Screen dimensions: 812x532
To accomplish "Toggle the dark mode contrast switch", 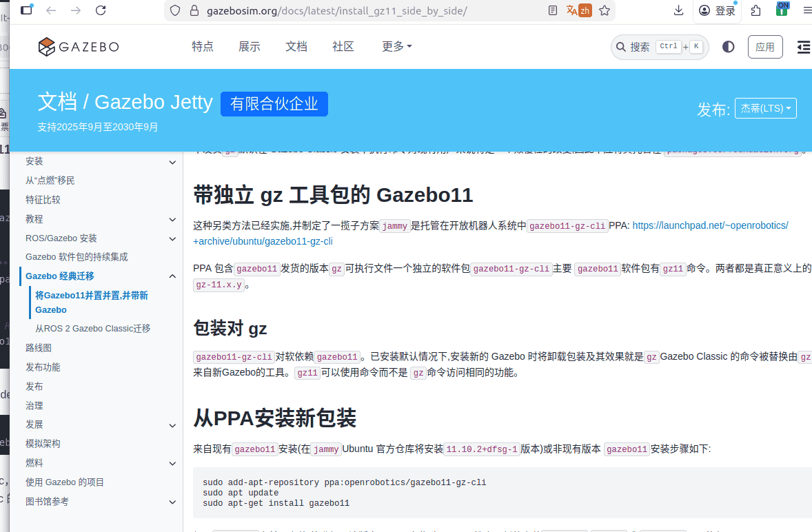I will [x=729, y=46].
